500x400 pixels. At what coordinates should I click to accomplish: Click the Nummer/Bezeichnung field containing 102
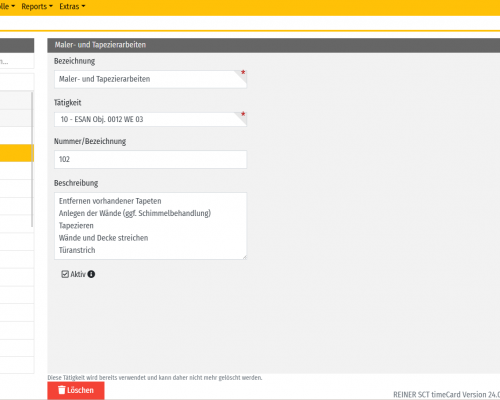click(x=150, y=159)
